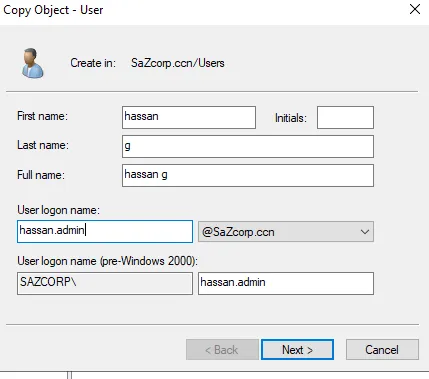Click the user avatar icon
429x379 pixels.
point(32,63)
